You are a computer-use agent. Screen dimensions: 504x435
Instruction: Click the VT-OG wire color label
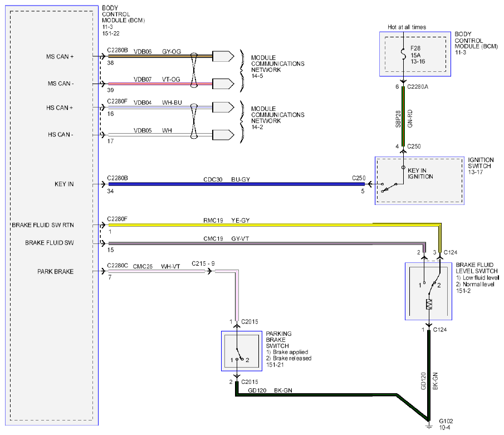[171, 80]
